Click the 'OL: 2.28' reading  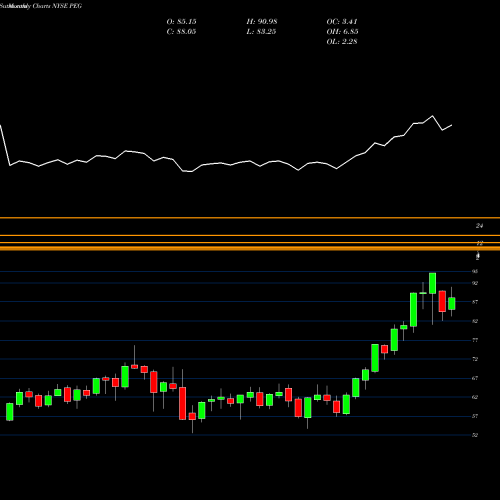(342, 42)
